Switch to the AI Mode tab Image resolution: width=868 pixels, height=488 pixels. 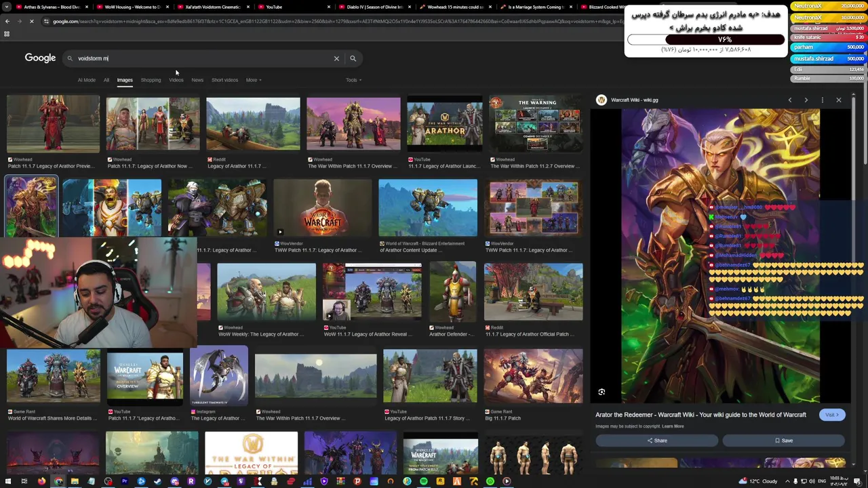tap(87, 80)
